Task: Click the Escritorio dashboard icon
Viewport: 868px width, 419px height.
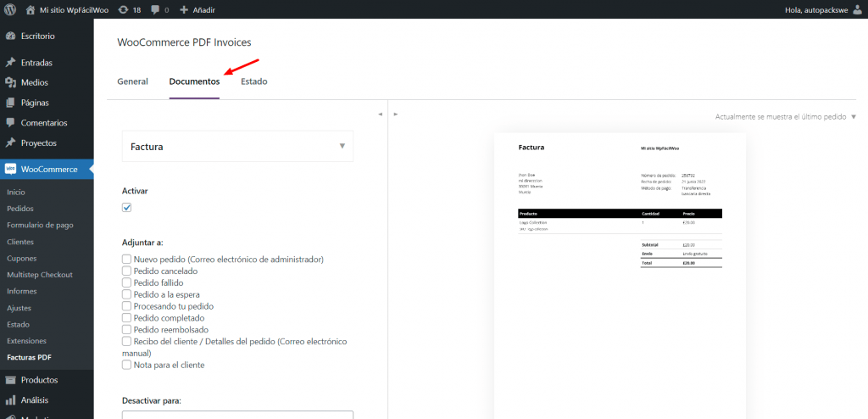Action: coord(10,36)
